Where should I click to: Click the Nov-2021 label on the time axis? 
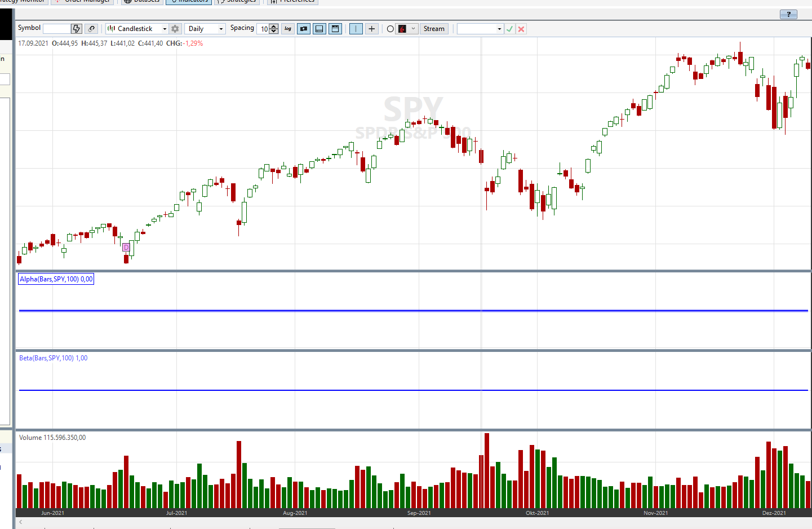coord(655,513)
